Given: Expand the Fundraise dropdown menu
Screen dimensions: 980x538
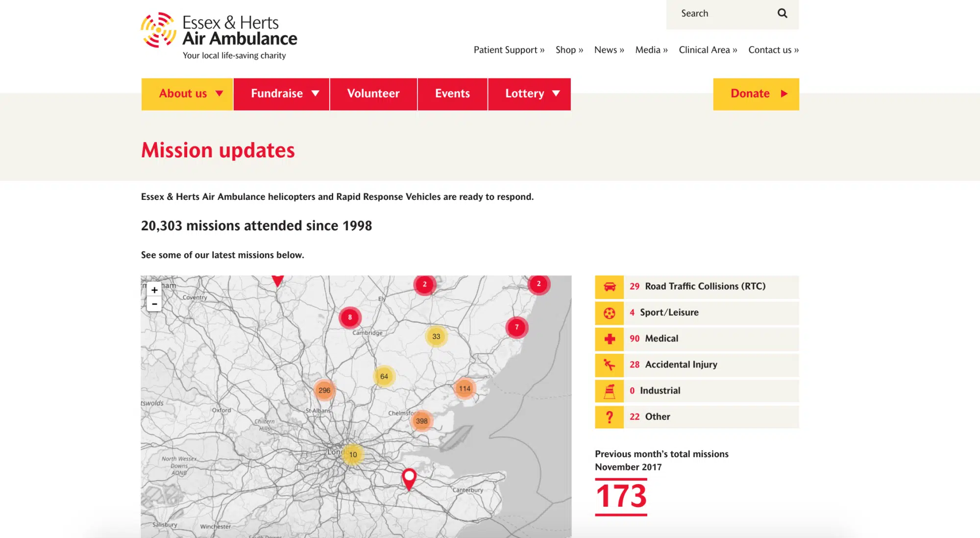Looking at the screenshot, I should coord(281,94).
